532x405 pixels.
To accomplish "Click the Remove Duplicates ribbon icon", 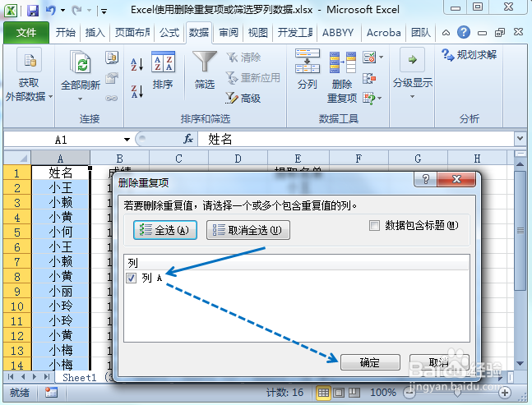I will click(342, 62).
